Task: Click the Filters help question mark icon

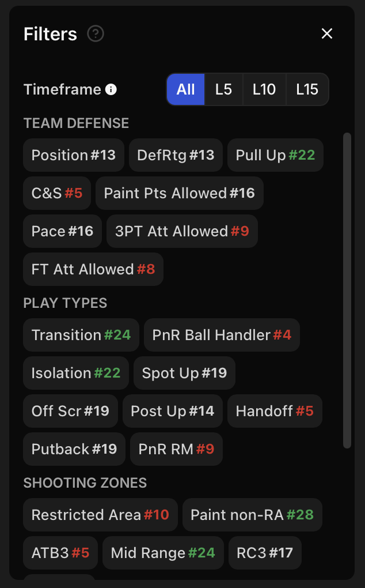Action: tap(96, 34)
